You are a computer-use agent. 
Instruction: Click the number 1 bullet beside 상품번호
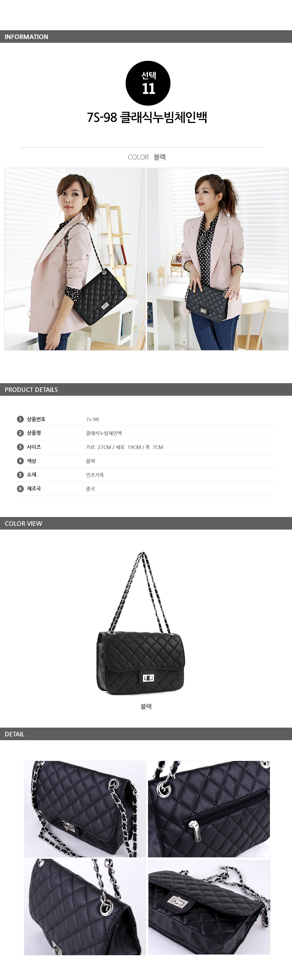[x=20, y=419]
